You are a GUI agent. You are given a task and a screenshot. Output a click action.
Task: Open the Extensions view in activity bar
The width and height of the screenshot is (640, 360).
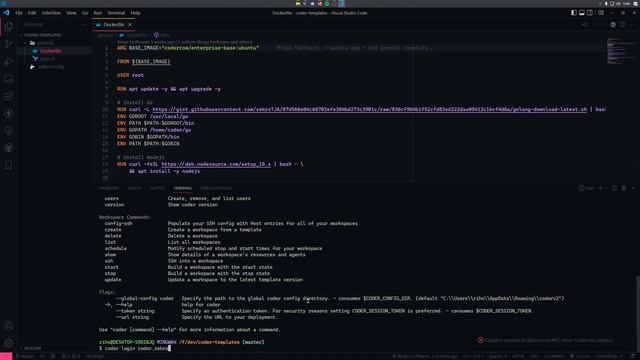point(9,96)
